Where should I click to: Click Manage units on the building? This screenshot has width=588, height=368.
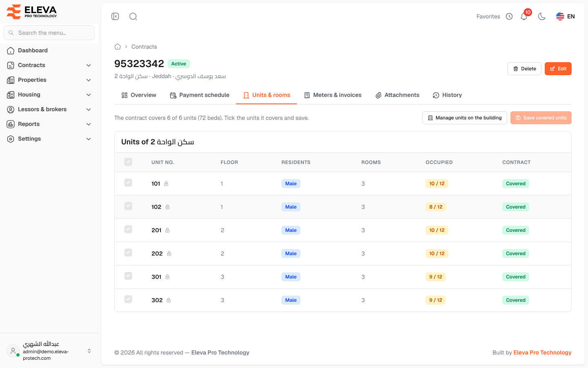pos(465,118)
